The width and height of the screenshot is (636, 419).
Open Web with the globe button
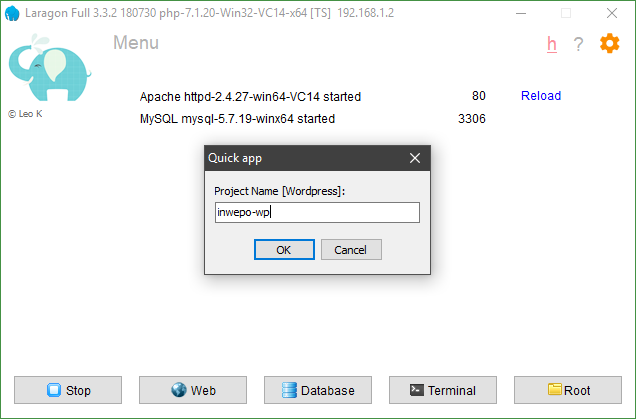193,390
